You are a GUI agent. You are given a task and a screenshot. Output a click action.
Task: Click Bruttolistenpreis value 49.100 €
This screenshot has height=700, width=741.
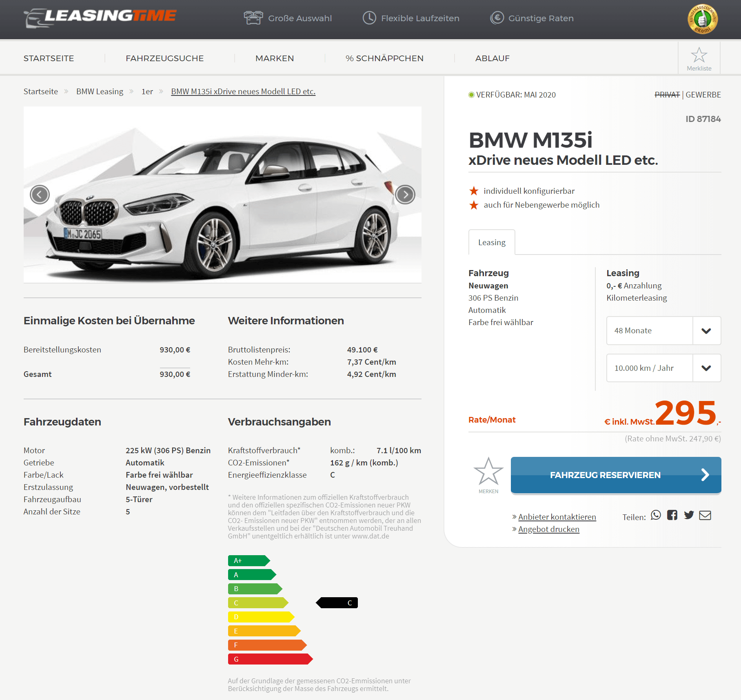click(362, 350)
